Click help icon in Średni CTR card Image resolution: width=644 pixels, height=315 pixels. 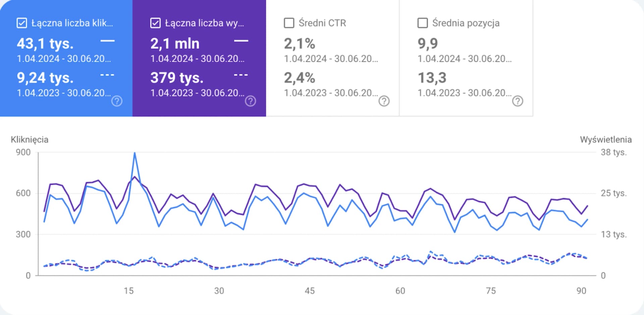click(384, 101)
